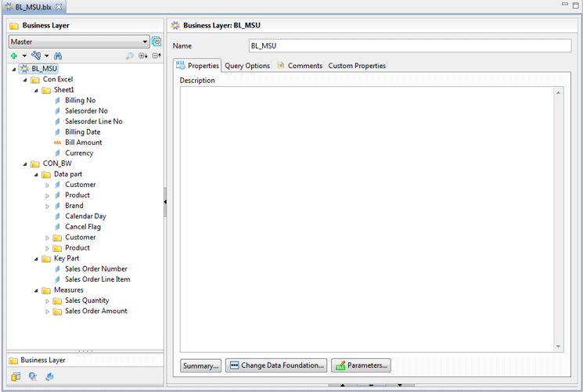Click the Navigation Paths icon at bottom
The image size is (583, 392).
pos(49,377)
